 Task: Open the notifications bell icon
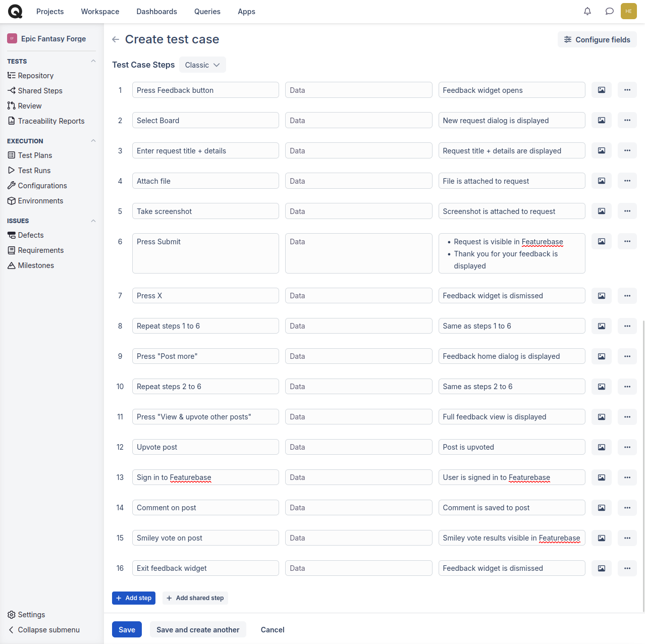tap(587, 11)
